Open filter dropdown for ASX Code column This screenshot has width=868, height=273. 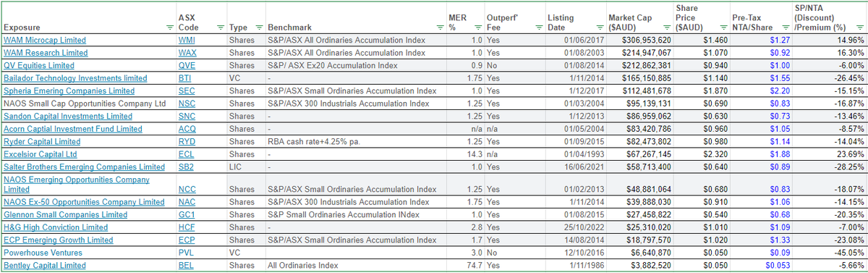click(x=221, y=28)
